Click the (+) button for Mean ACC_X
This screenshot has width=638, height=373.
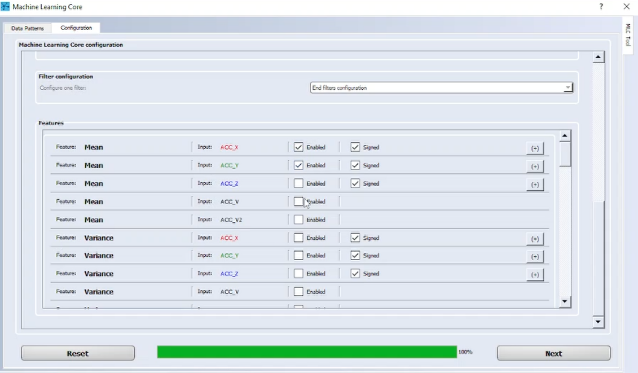coord(535,148)
